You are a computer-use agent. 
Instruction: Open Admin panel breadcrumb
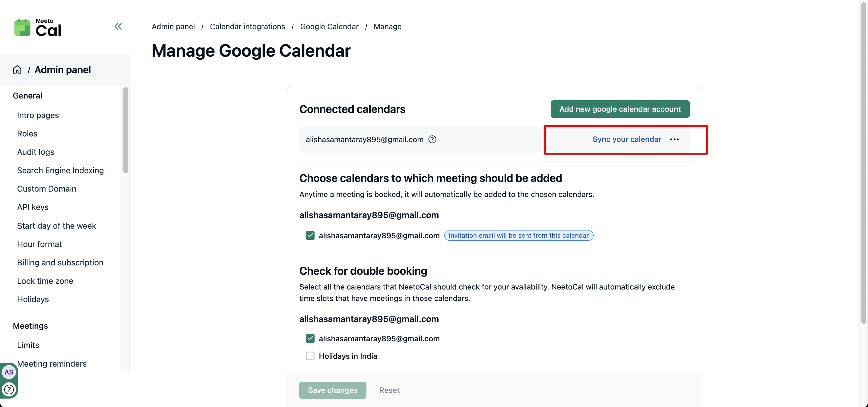click(x=173, y=27)
